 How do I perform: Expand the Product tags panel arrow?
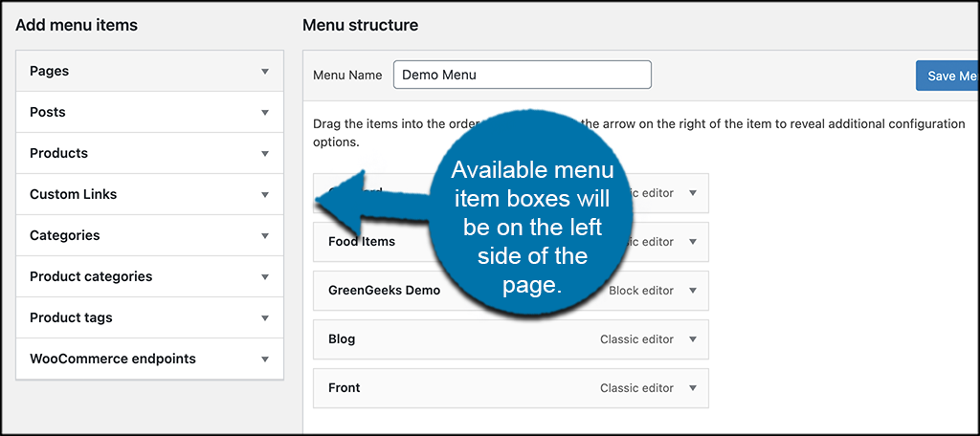(265, 318)
